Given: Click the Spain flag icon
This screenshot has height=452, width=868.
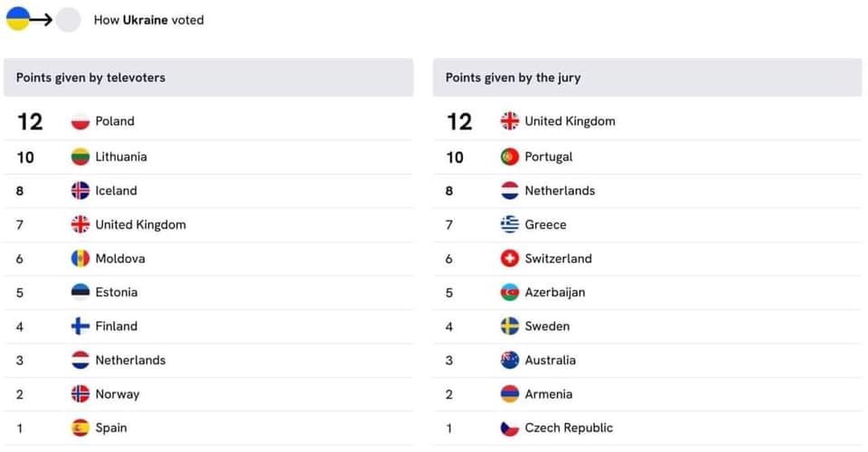Looking at the screenshot, I should 80,428.
